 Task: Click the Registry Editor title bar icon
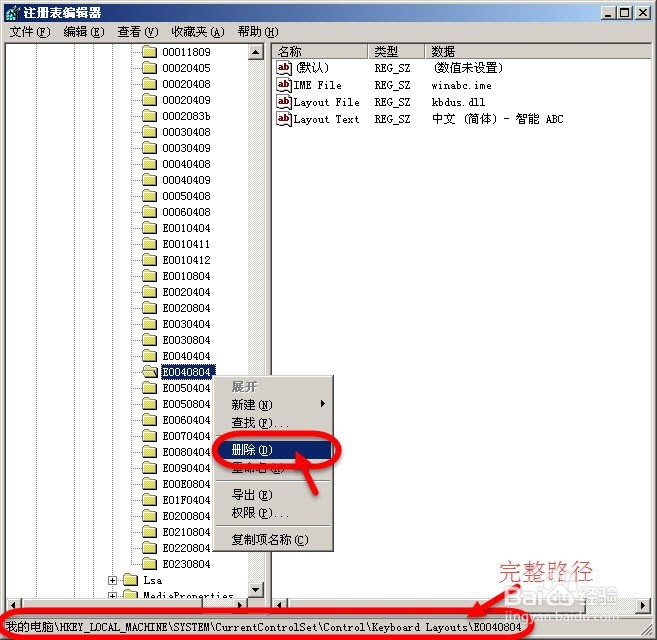point(13,13)
